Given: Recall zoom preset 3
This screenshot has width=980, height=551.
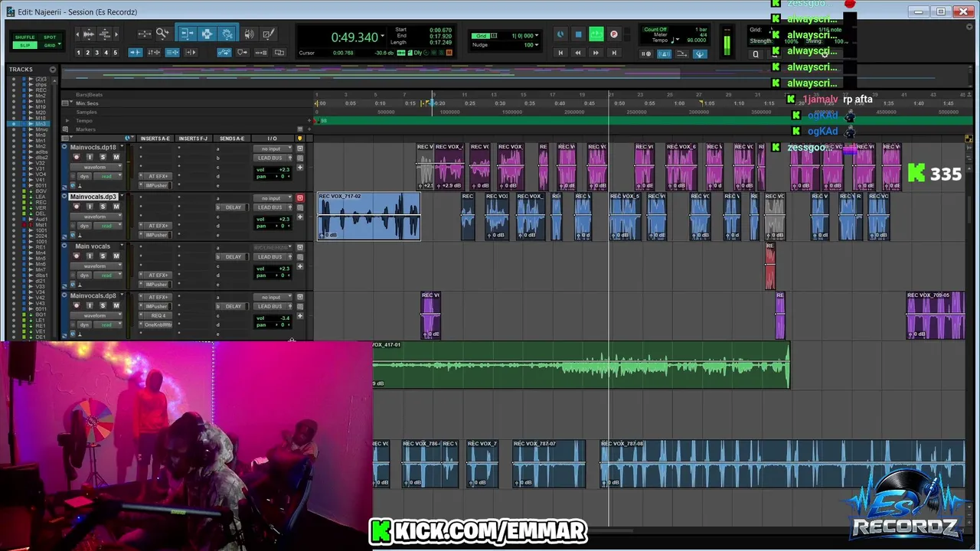Looking at the screenshot, I should [96, 53].
